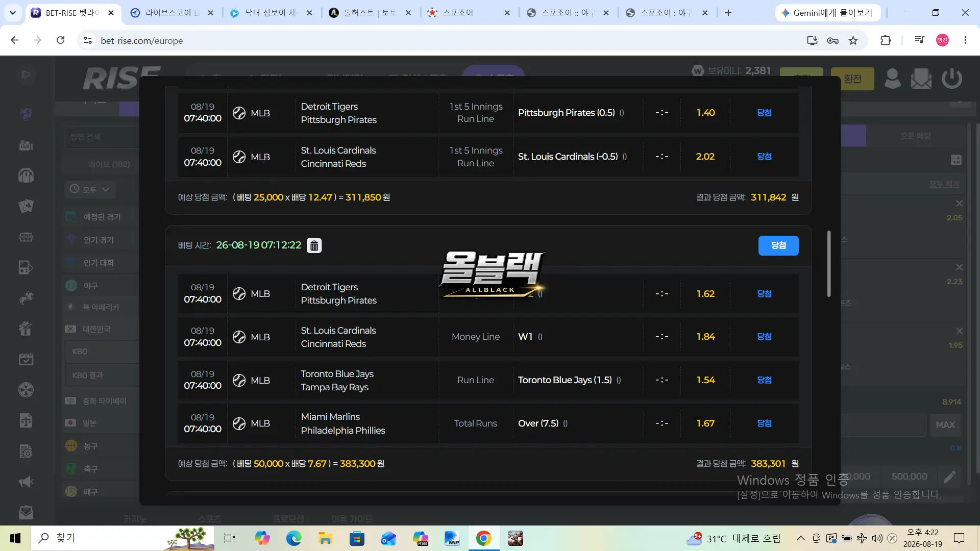This screenshot has width=980, height=551.
Task: Click the 1.84 odds for W1 Money Line
Action: pyautogui.click(x=705, y=337)
